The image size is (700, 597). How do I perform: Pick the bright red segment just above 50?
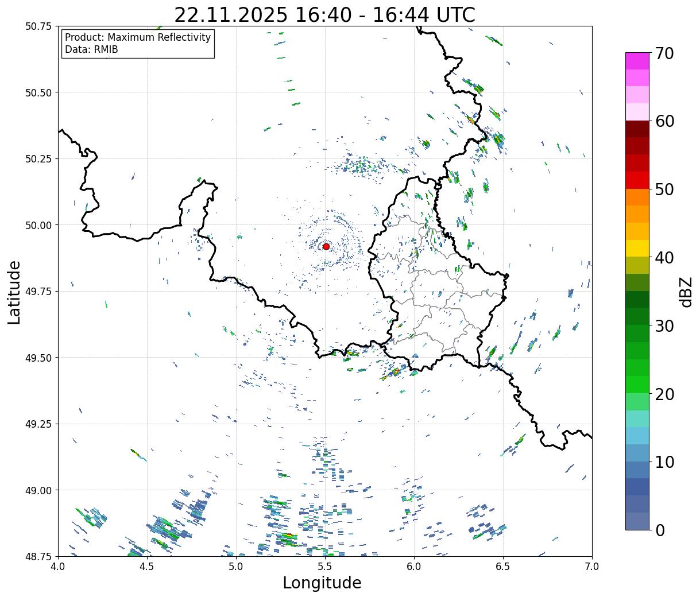(x=637, y=180)
